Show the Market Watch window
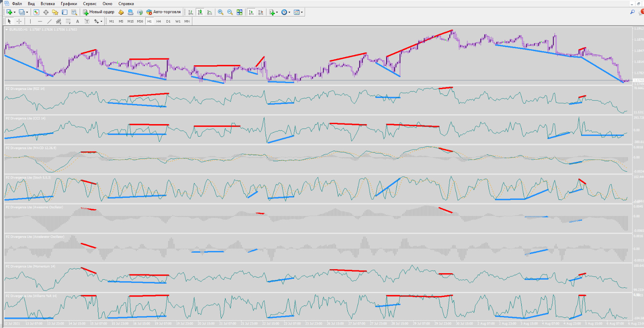644x328 pixels. (36, 12)
